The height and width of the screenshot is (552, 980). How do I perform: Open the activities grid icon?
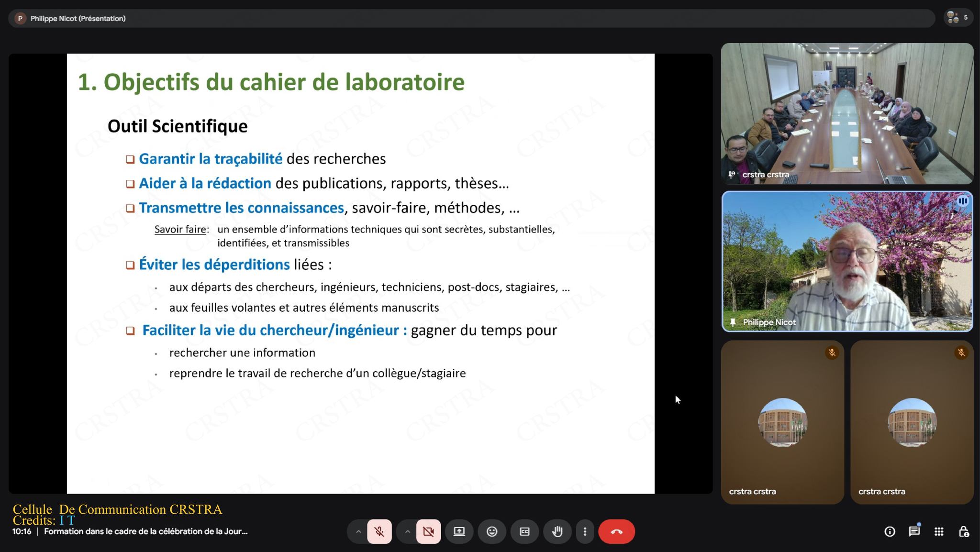point(939,531)
